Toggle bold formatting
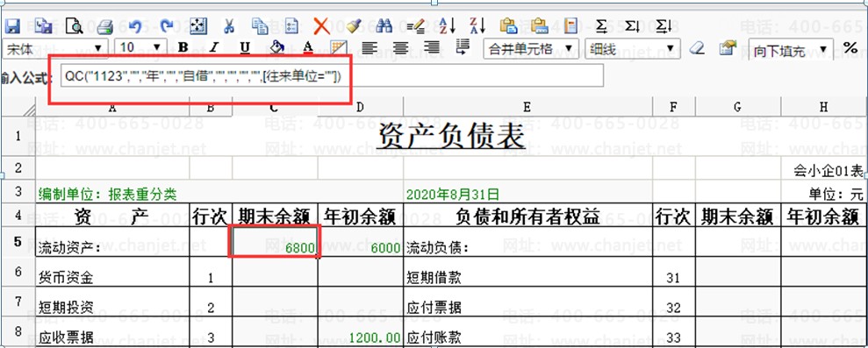This screenshot has width=868, height=348. pos(183,47)
